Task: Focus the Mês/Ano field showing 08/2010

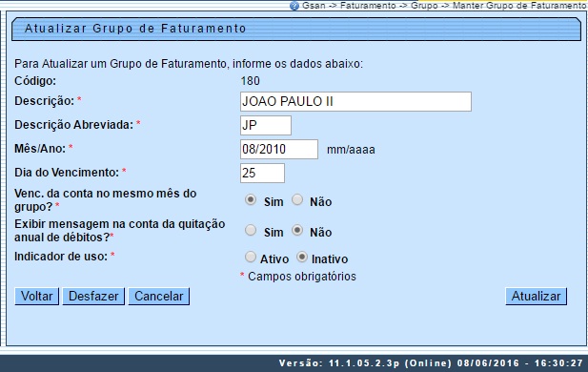Action: click(x=279, y=149)
